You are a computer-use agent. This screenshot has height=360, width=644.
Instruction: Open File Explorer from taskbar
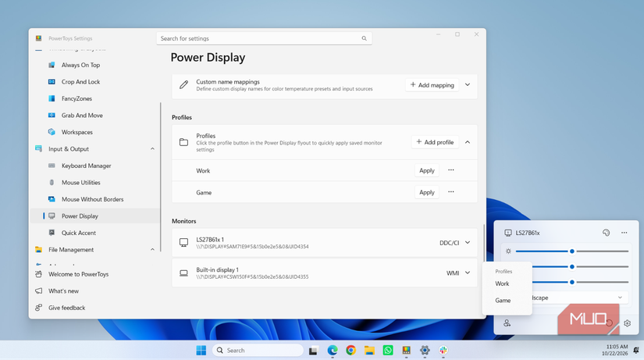[369, 350]
